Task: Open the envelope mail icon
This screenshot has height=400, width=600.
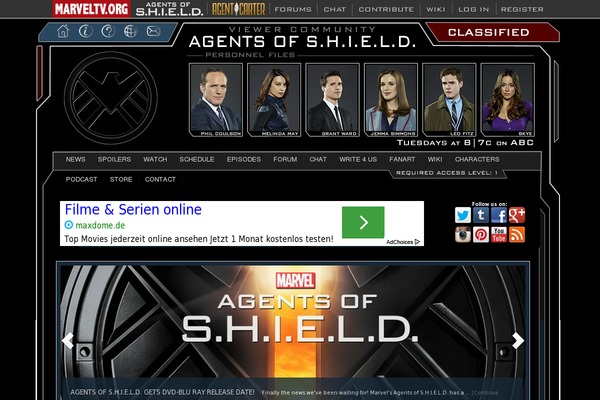Action: coord(153,31)
